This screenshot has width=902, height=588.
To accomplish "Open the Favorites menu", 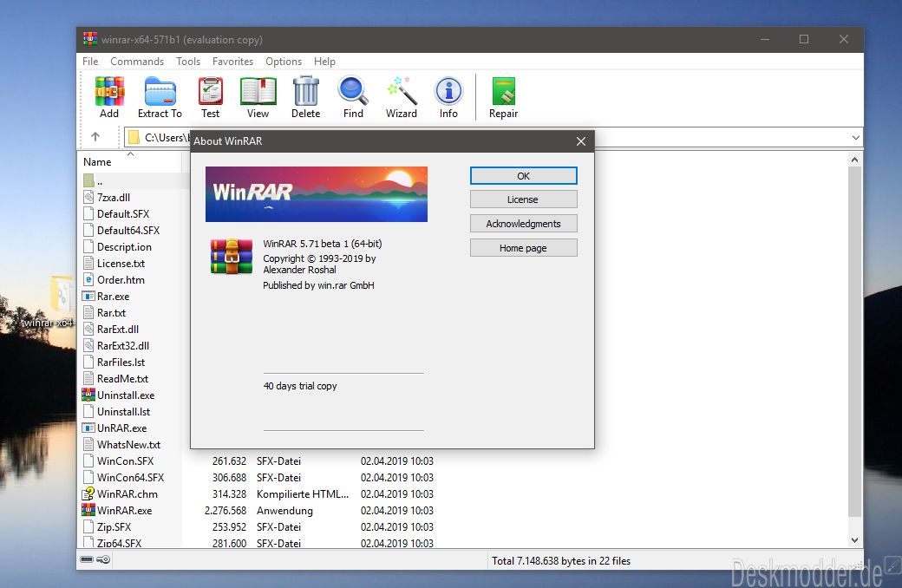I will click(x=233, y=62).
